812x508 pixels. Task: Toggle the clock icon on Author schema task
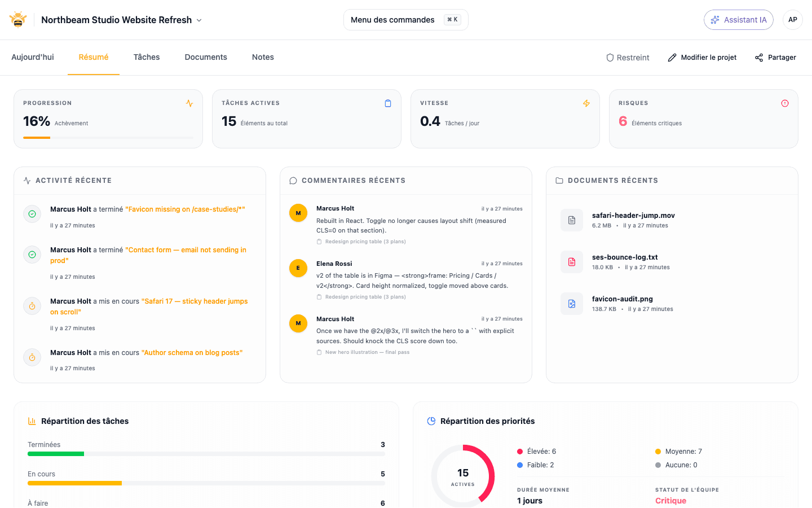point(32,357)
